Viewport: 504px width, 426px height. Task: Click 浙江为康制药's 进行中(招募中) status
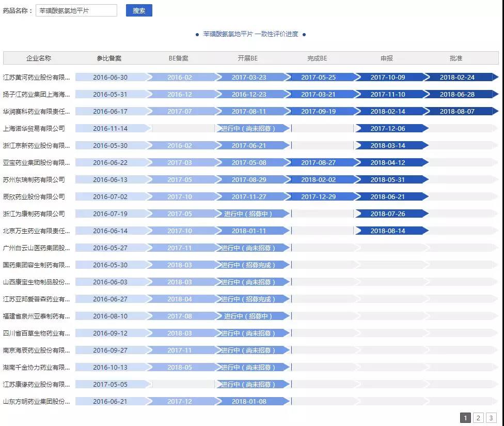click(248, 214)
